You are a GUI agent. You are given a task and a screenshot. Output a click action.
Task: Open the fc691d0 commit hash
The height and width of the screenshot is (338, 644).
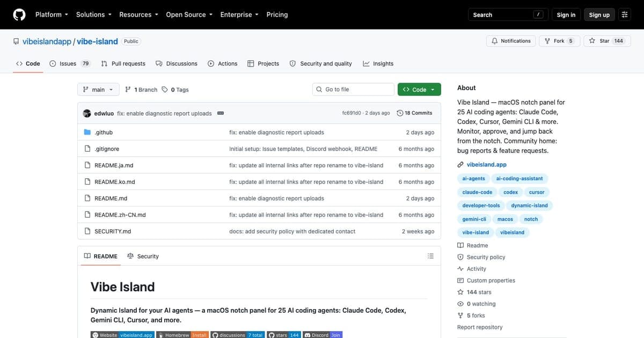click(351, 113)
